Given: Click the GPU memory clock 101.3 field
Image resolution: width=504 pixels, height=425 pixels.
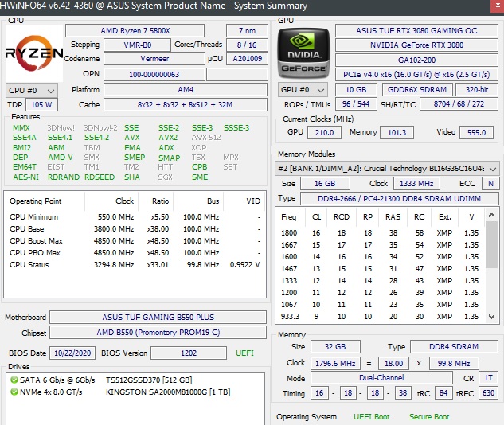Looking at the screenshot, I should [x=397, y=132].
